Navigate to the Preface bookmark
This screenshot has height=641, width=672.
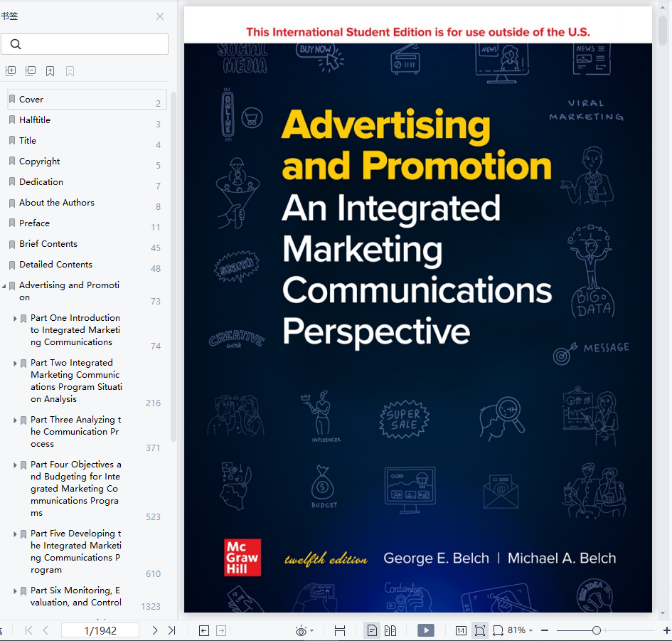(87, 223)
